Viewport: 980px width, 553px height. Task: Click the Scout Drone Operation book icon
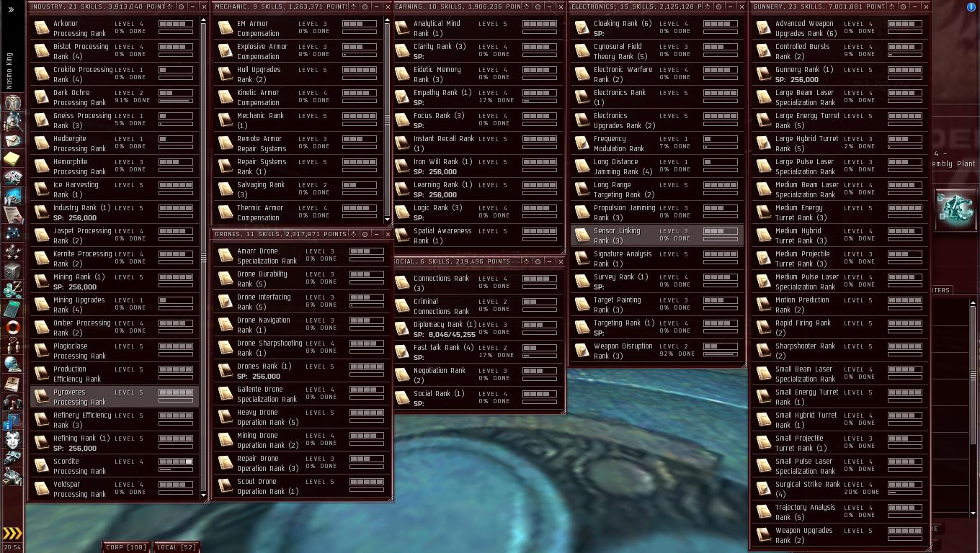click(x=226, y=486)
